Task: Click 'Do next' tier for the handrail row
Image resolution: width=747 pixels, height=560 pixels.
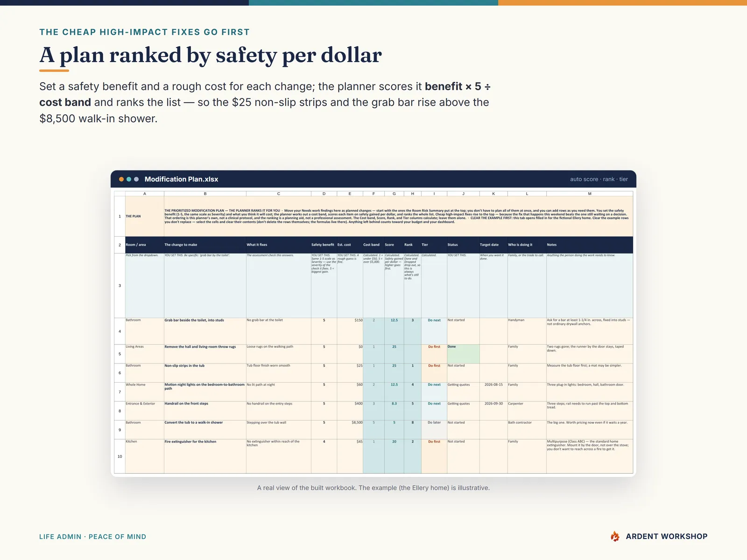Action: pyautogui.click(x=434, y=411)
